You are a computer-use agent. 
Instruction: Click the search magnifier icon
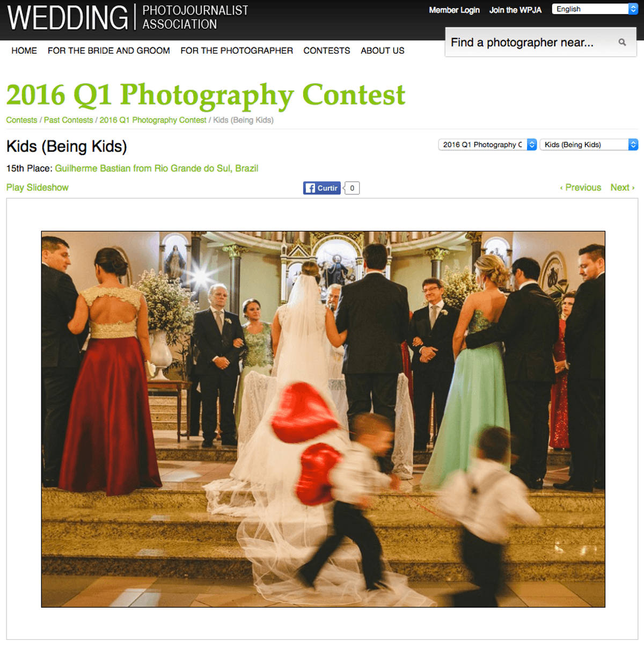622,42
